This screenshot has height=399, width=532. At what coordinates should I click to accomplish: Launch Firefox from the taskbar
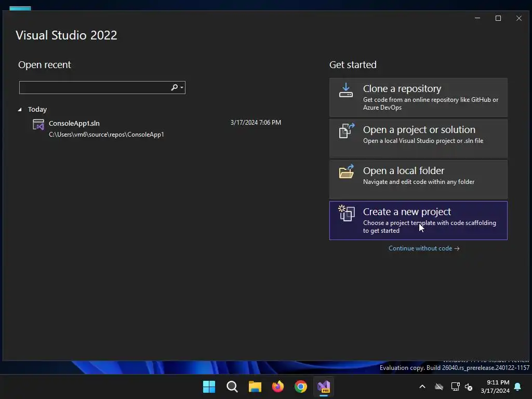[278, 387]
